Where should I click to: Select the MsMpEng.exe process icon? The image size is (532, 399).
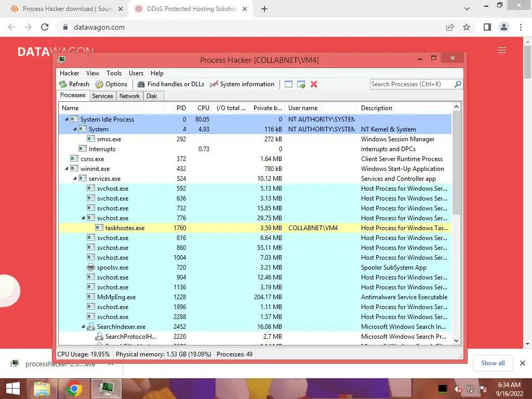(91, 297)
